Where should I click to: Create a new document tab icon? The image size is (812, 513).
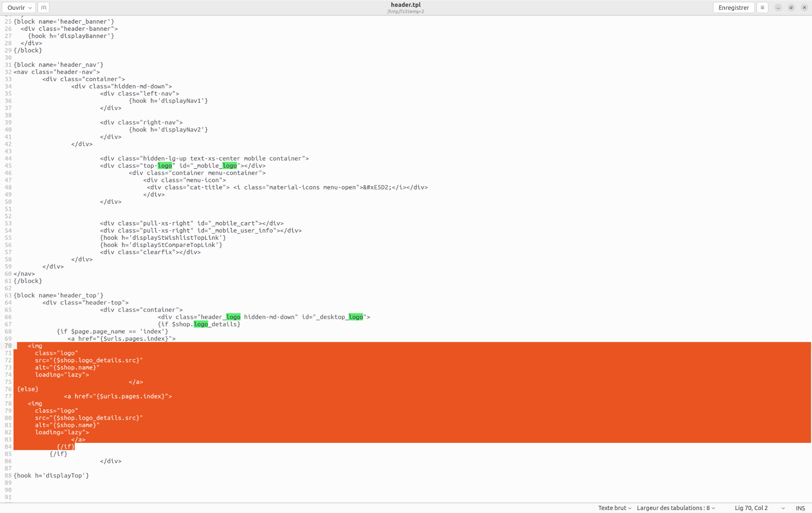[x=44, y=8]
